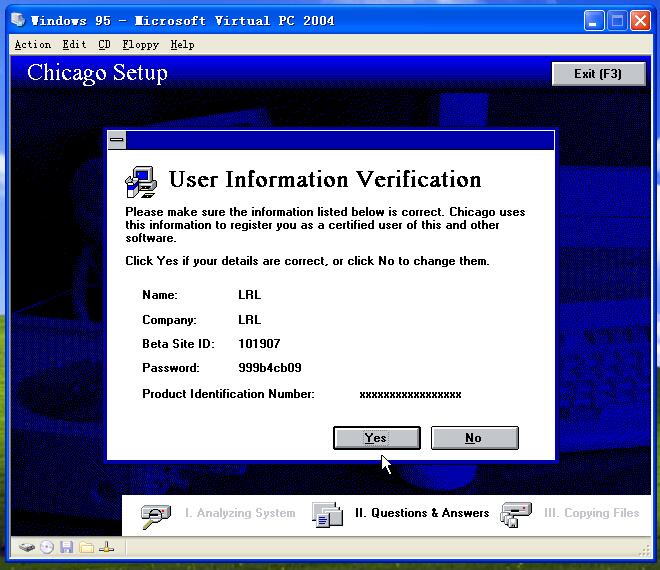Click the Virtual PC title bar icon

[x=18, y=20]
